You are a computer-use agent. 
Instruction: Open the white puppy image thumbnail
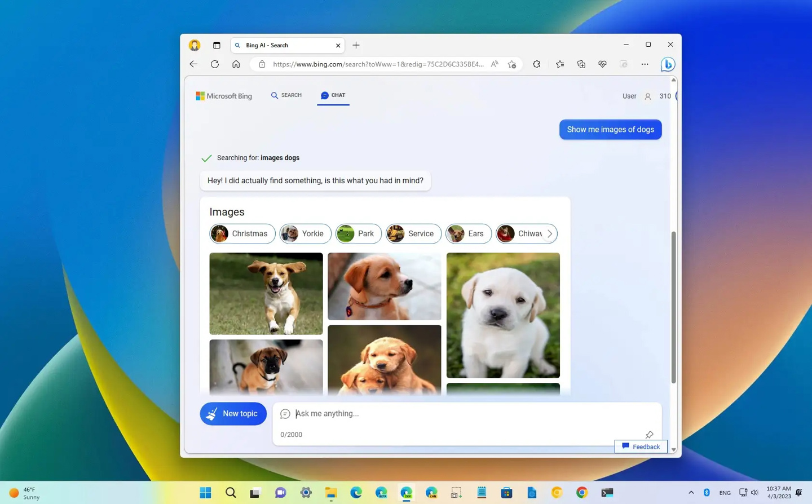[503, 315]
